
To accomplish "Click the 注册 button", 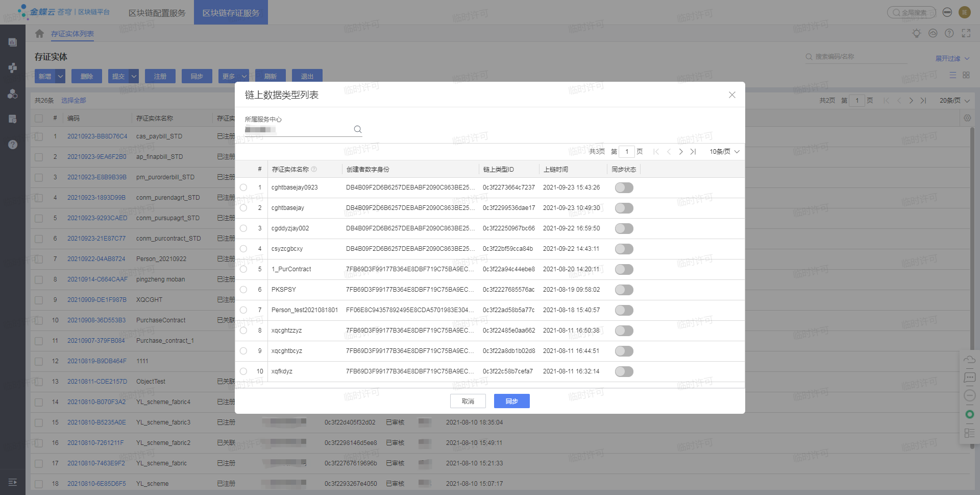I will pyautogui.click(x=160, y=76).
